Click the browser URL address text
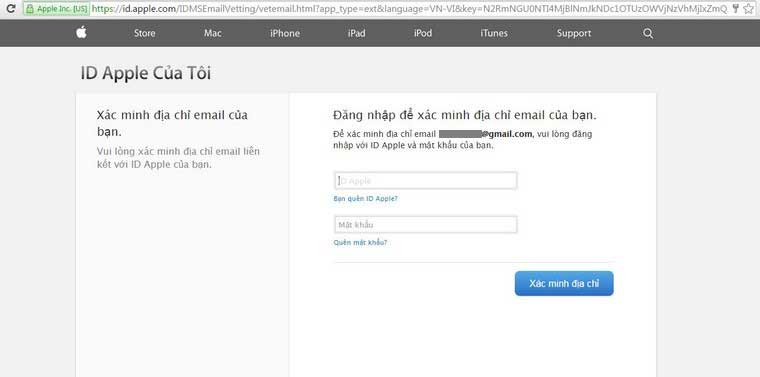The image size is (760, 377). [409, 8]
